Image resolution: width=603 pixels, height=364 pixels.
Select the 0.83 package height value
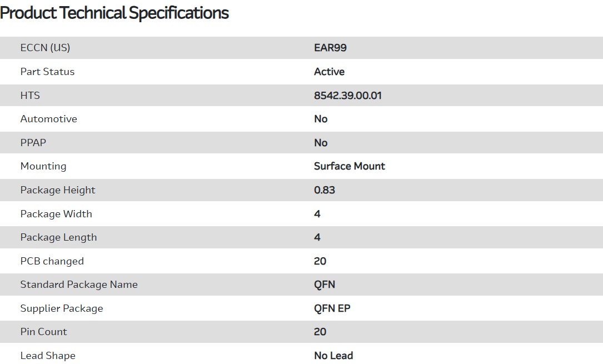(x=325, y=190)
